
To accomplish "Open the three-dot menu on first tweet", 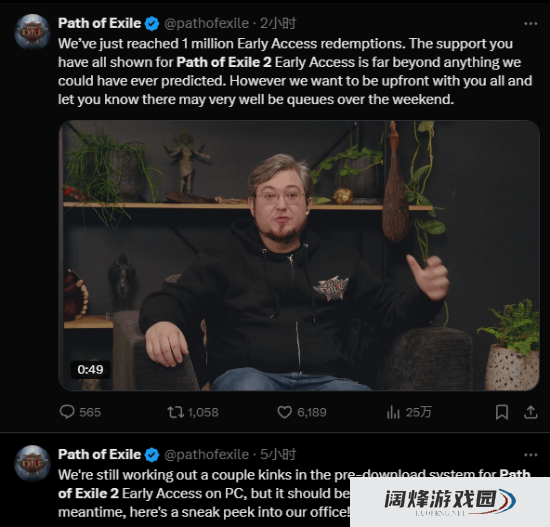I will [530, 24].
